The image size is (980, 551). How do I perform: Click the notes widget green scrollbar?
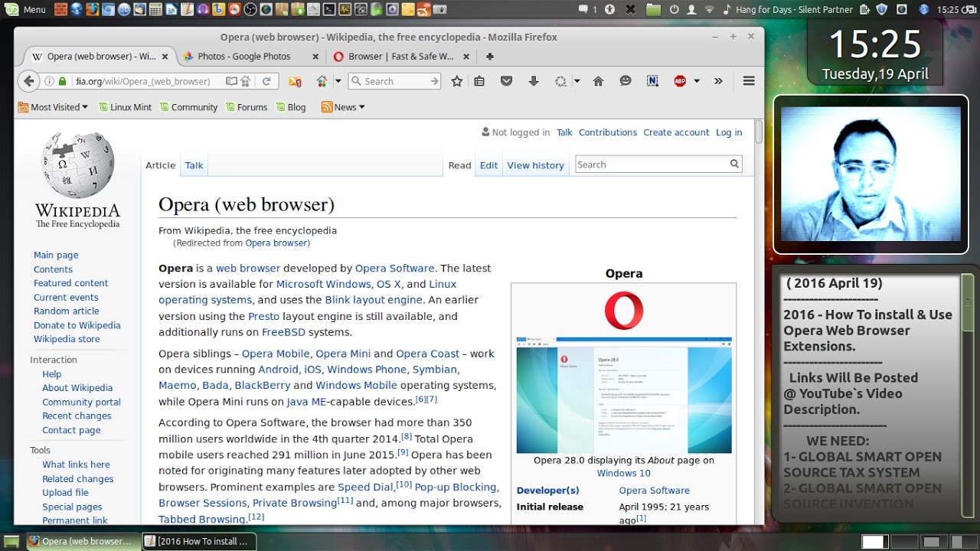point(968,302)
